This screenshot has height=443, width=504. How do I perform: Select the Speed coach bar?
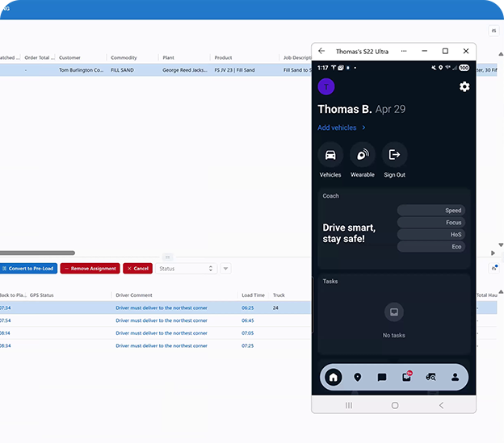click(431, 211)
